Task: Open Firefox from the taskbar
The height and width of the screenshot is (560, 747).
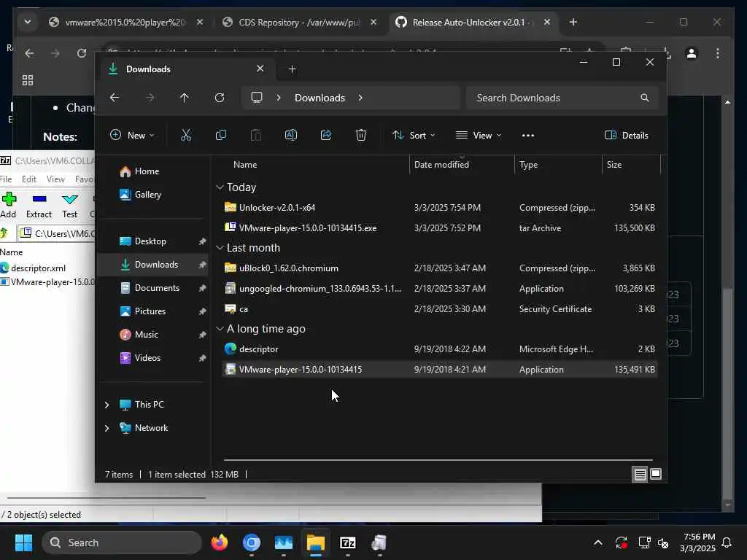Action: tap(220, 542)
